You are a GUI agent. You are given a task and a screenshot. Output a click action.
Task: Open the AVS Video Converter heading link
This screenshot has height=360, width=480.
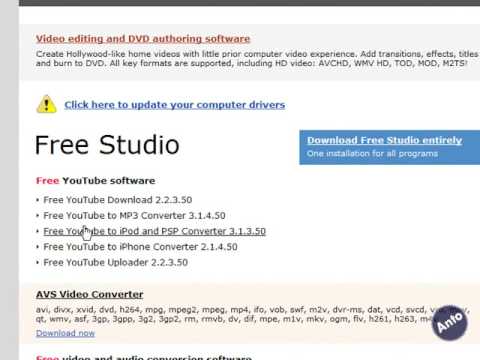(90, 295)
